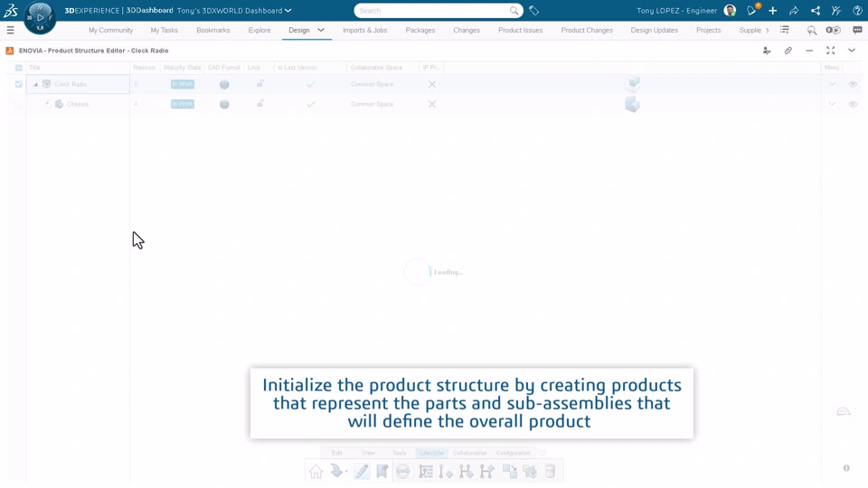
Task: Toggle the play experience switch
Action: pos(833,30)
